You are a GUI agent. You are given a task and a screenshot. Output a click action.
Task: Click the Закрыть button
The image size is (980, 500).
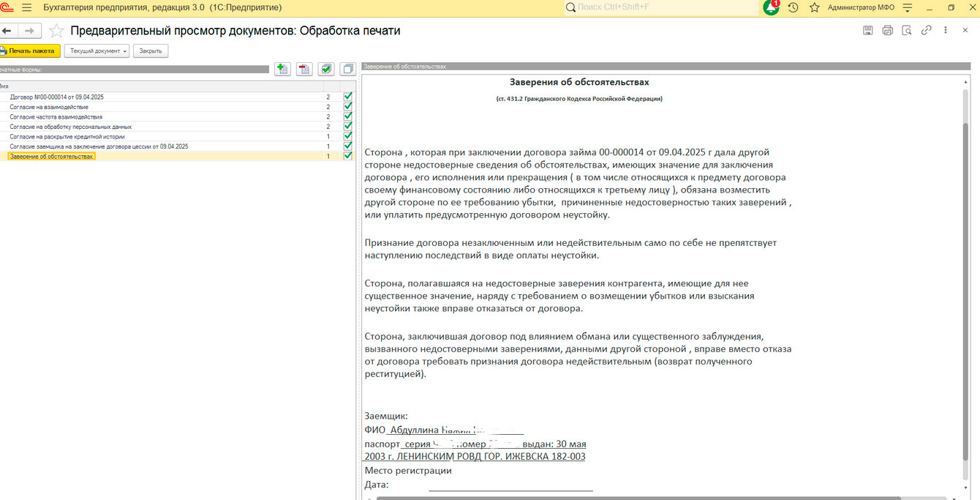tap(151, 51)
